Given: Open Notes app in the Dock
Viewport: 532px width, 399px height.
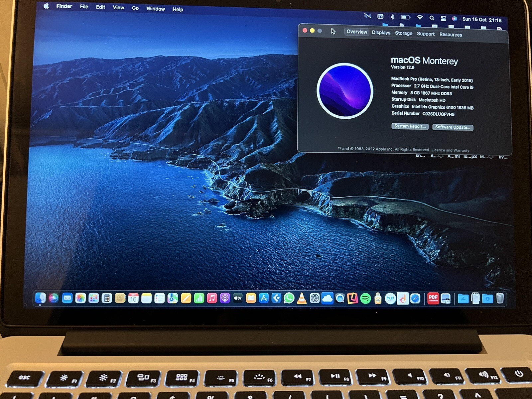Looking at the screenshot, I should (x=146, y=298).
